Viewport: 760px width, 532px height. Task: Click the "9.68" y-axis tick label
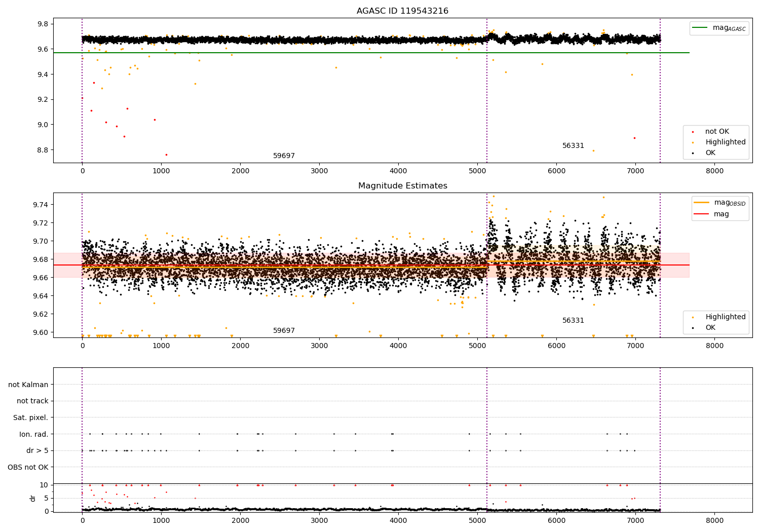click(x=41, y=259)
